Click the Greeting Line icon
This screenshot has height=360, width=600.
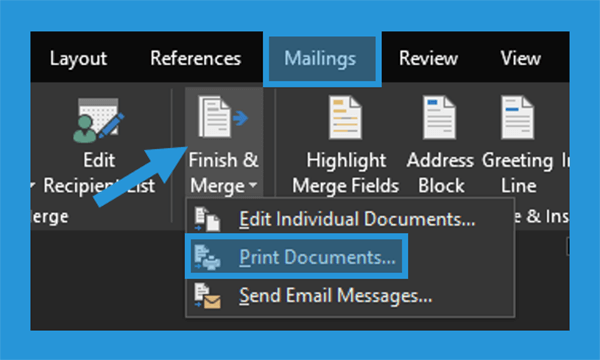(518, 117)
